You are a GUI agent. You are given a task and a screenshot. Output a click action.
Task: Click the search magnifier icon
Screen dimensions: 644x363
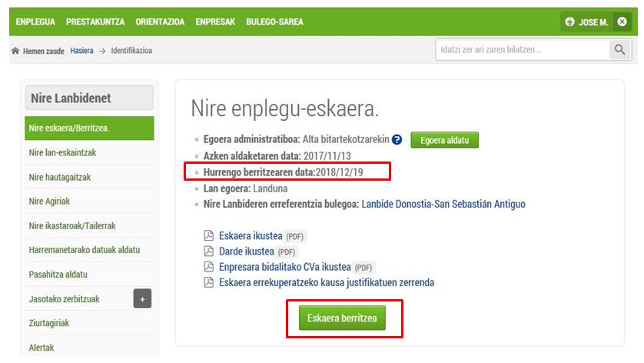(x=619, y=50)
